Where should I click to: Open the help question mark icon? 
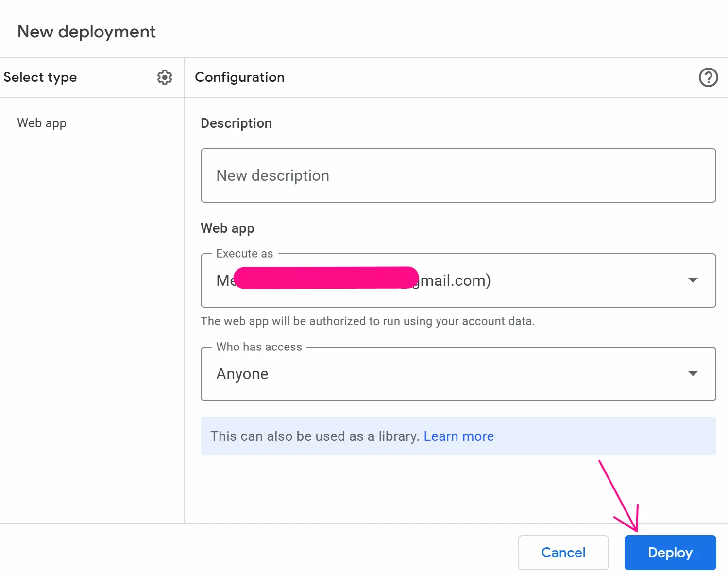coord(708,77)
